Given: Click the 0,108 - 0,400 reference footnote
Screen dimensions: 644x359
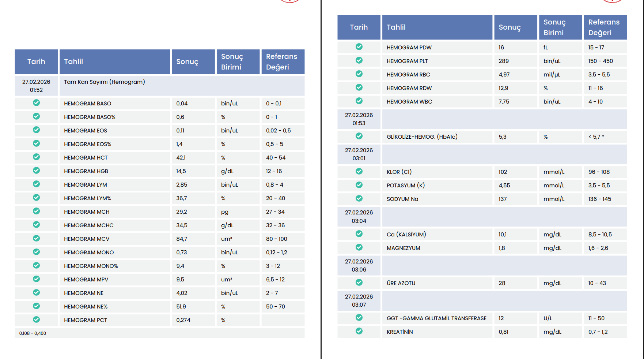Looking at the screenshot, I should pyautogui.click(x=33, y=333).
